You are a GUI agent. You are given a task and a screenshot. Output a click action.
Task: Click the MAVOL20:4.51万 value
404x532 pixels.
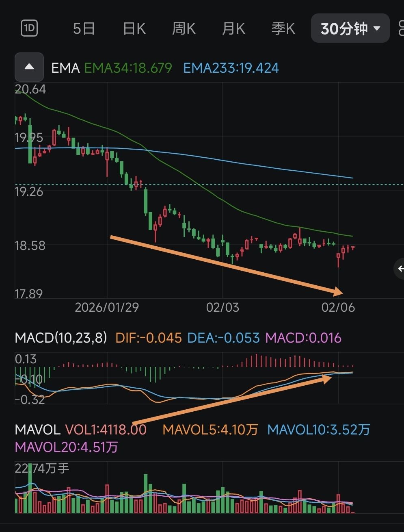67,447
